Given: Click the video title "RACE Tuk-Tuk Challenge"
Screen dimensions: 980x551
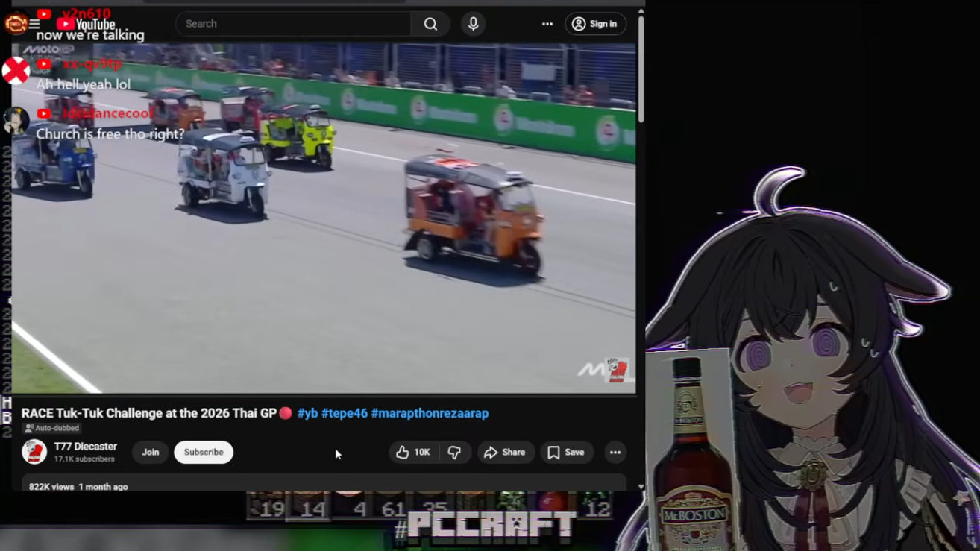Looking at the screenshot, I should tap(149, 413).
